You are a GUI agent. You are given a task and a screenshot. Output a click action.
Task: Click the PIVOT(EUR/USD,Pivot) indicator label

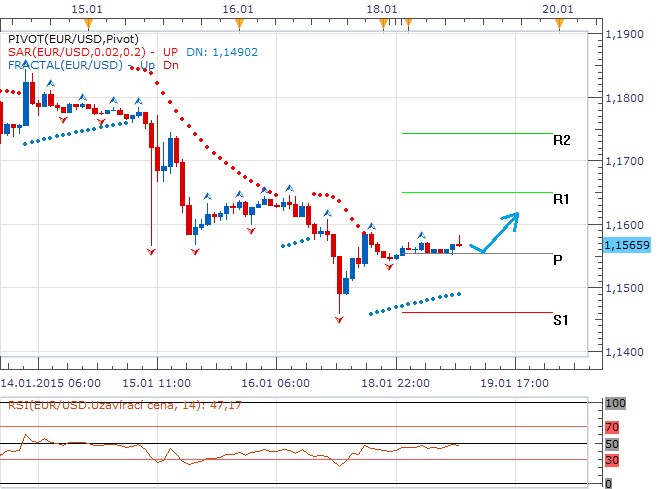pos(72,38)
